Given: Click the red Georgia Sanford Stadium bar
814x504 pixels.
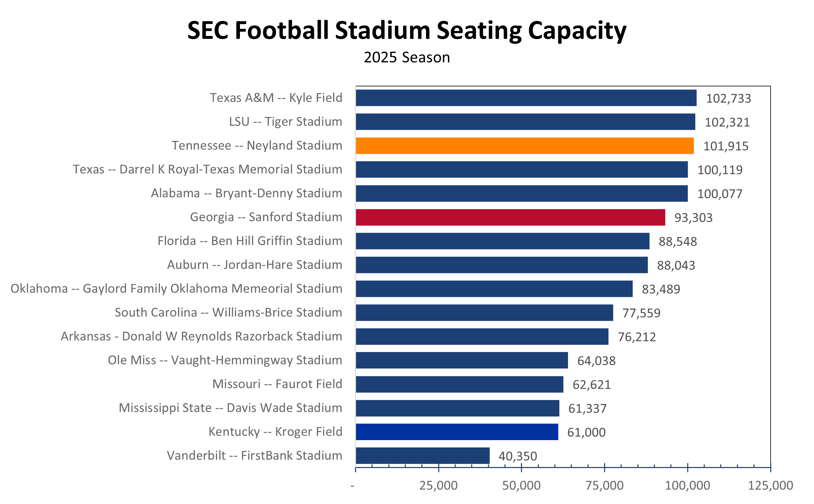Looking at the screenshot, I should (510, 217).
